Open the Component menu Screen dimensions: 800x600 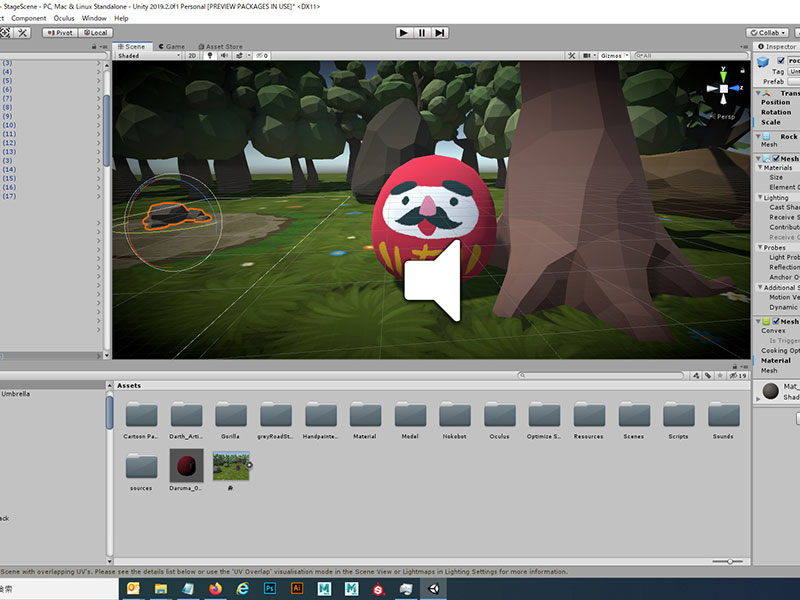point(29,18)
